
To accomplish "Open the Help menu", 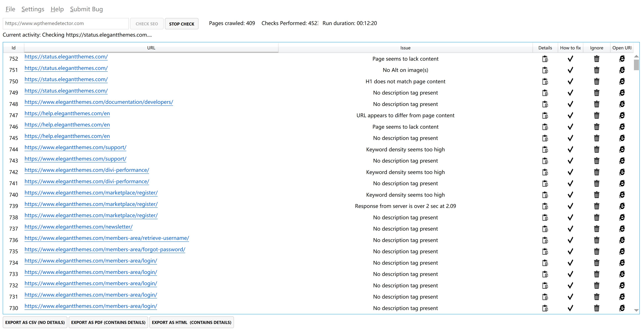I will tap(57, 9).
